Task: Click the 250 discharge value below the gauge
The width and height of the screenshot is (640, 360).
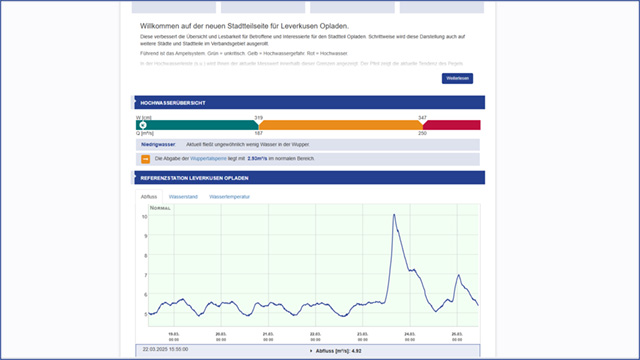Action: click(422, 133)
